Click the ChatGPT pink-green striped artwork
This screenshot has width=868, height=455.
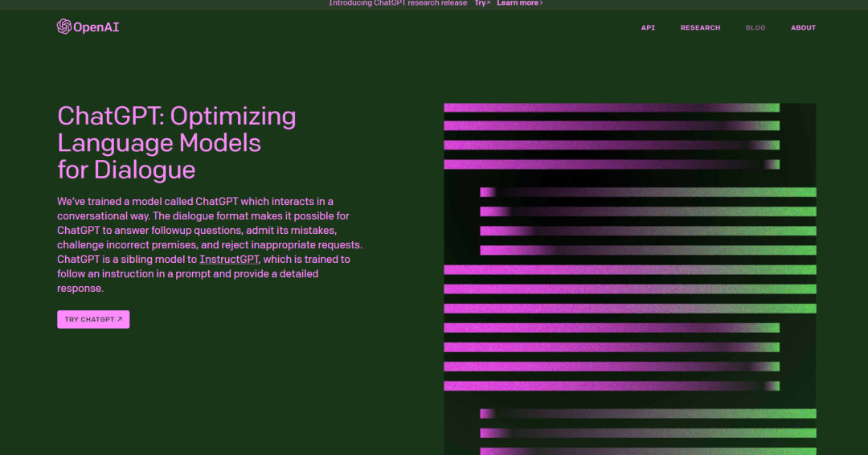pos(630,279)
